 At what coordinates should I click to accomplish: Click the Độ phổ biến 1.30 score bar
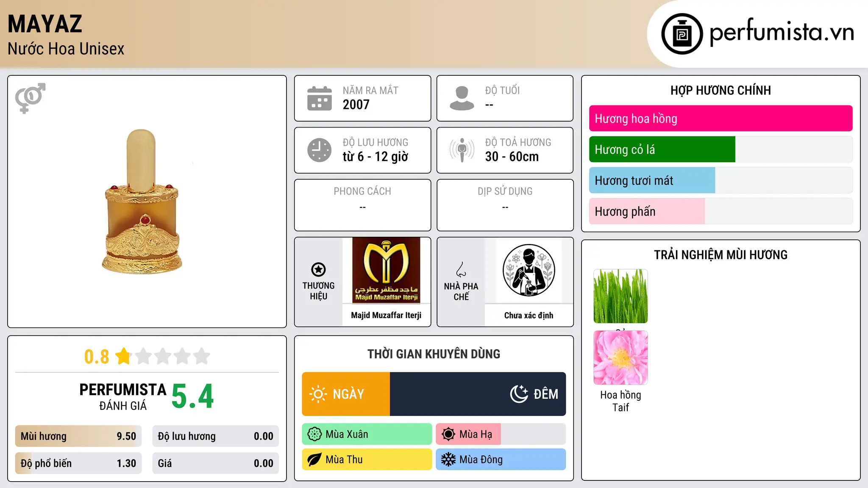click(78, 463)
